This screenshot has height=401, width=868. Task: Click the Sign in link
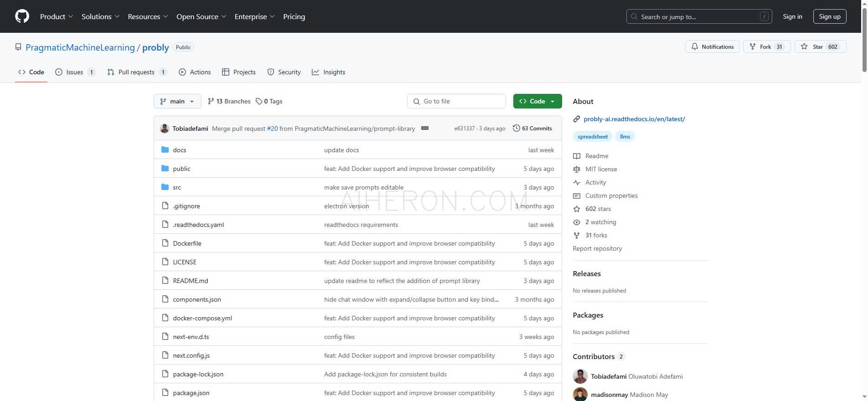point(792,16)
